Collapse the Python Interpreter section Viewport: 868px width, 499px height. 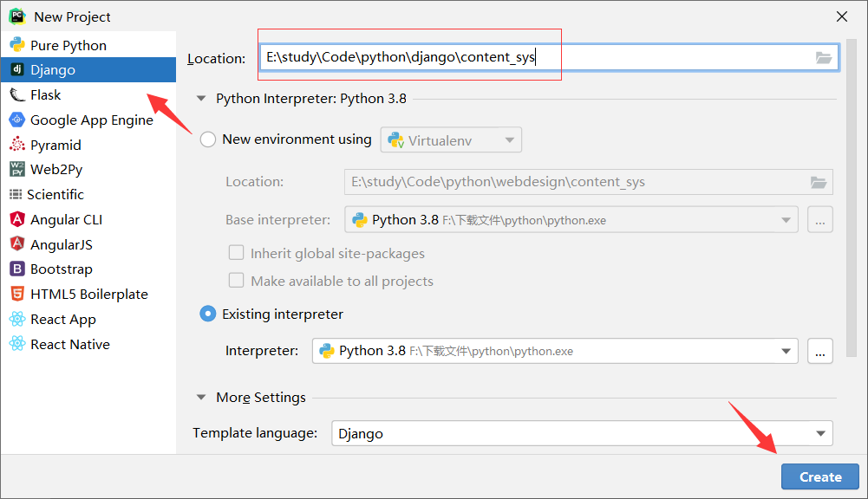(x=201, y=99)
